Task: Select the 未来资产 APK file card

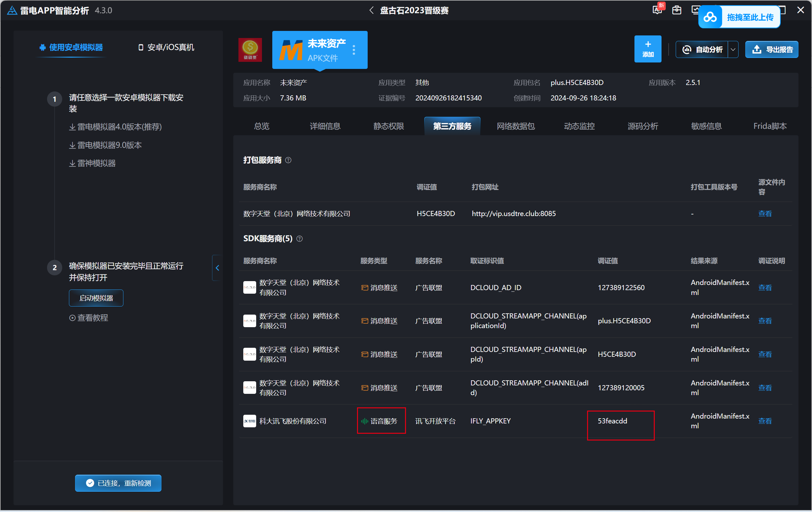Action: point(319,50)
